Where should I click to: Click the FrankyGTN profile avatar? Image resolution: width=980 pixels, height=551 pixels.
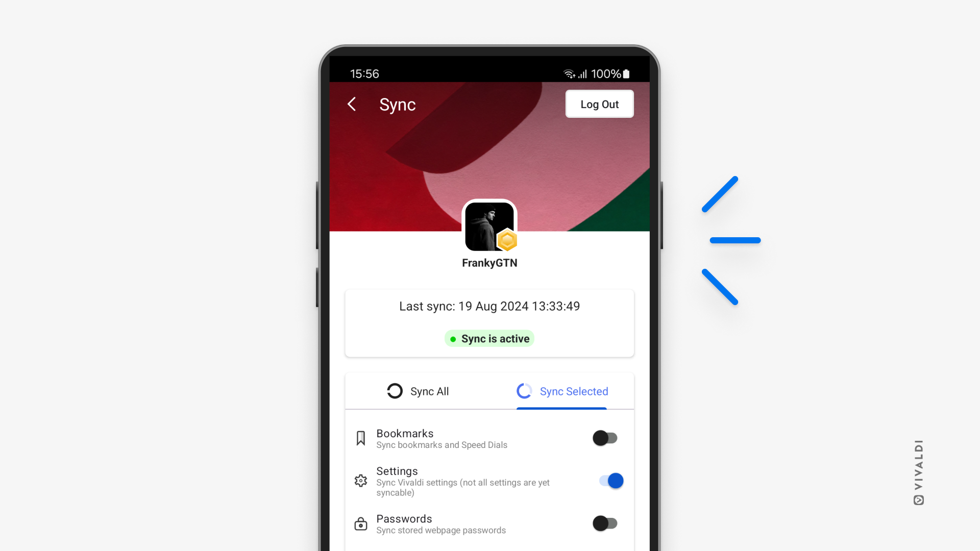[x=489, y=226]
